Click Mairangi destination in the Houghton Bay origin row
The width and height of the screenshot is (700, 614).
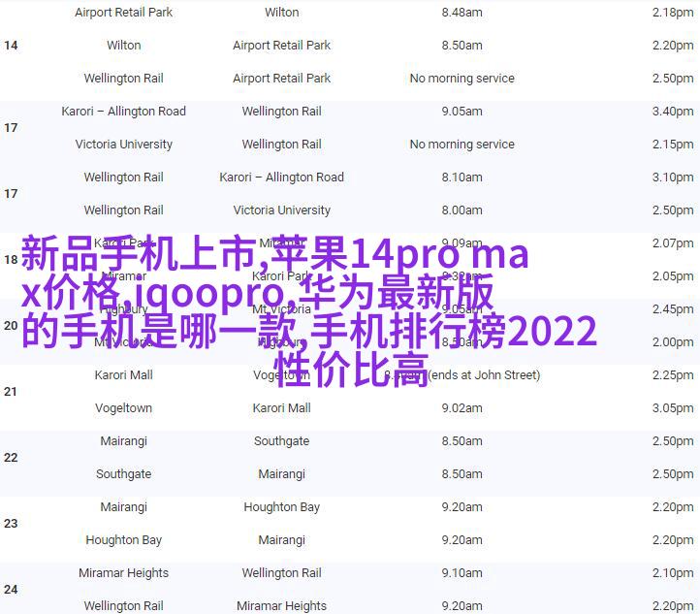pos(282,540)
